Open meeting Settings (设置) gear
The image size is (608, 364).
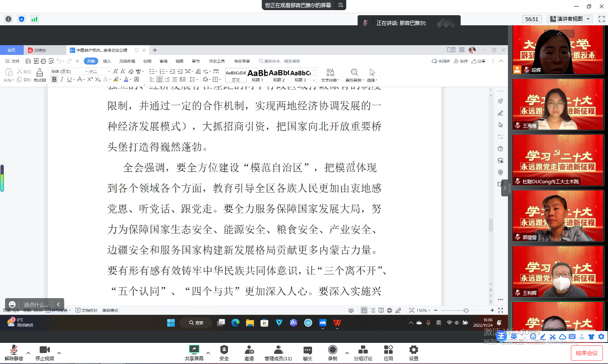(x=414, y=353)
